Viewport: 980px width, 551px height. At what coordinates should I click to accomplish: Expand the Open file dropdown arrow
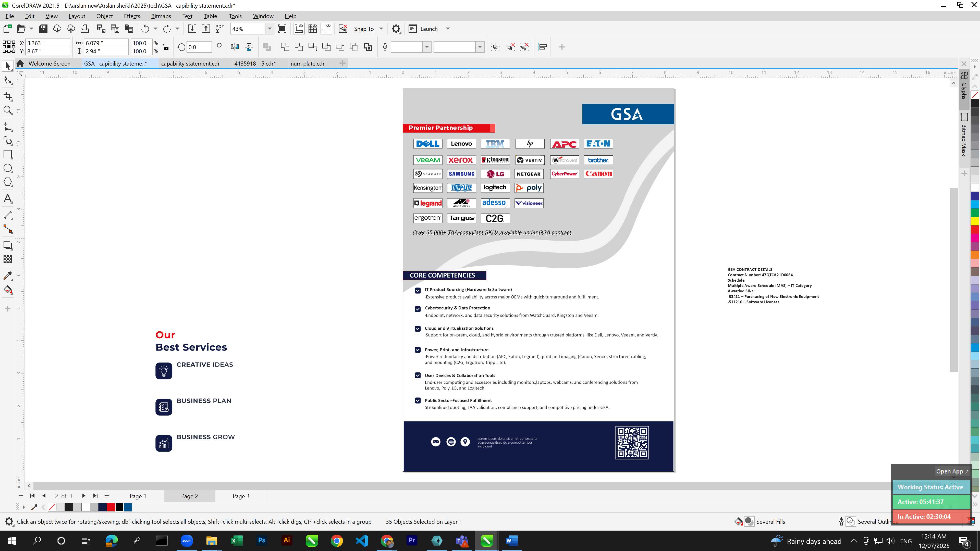click(31, 29)
